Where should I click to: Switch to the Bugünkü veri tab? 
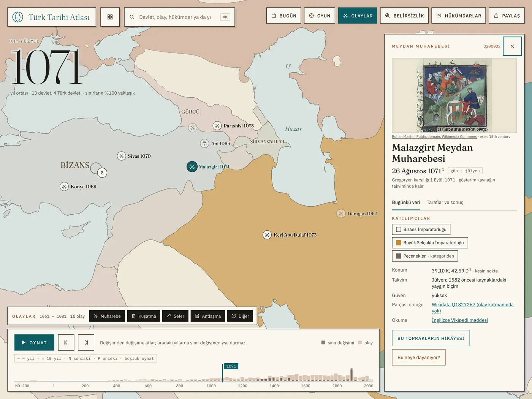406,203
